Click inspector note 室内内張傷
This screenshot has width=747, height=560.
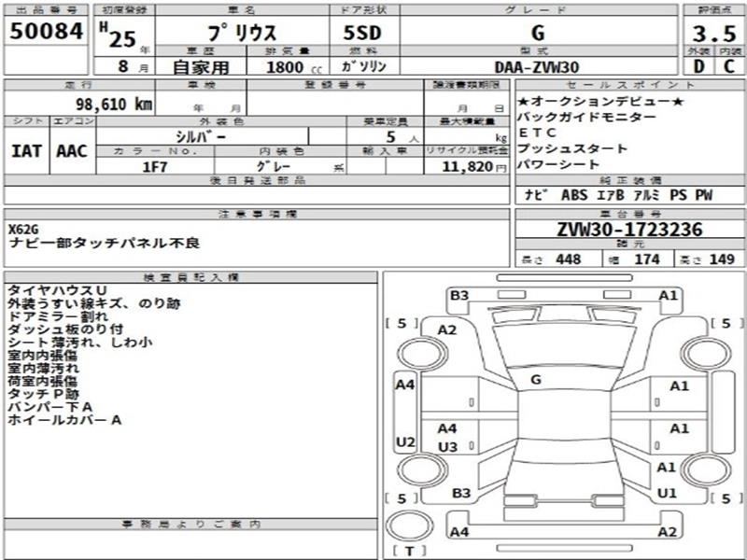click(x=42, y=356)
